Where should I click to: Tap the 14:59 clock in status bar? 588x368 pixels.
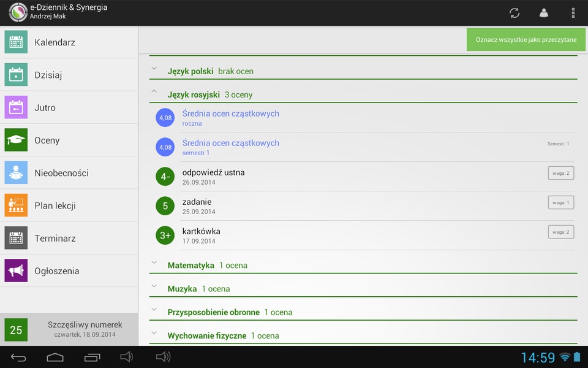pyautogui.click(x=538, y=357)
